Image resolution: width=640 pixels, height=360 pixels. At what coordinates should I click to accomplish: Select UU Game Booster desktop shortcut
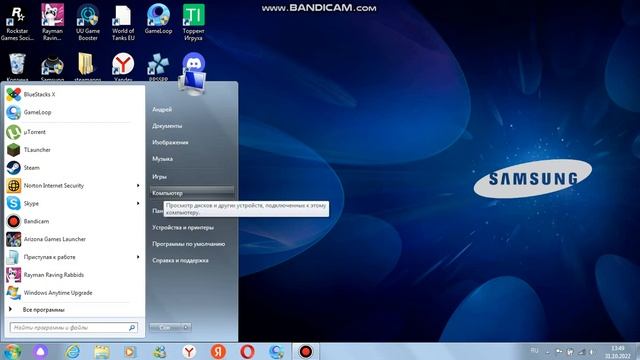point(88,22)
